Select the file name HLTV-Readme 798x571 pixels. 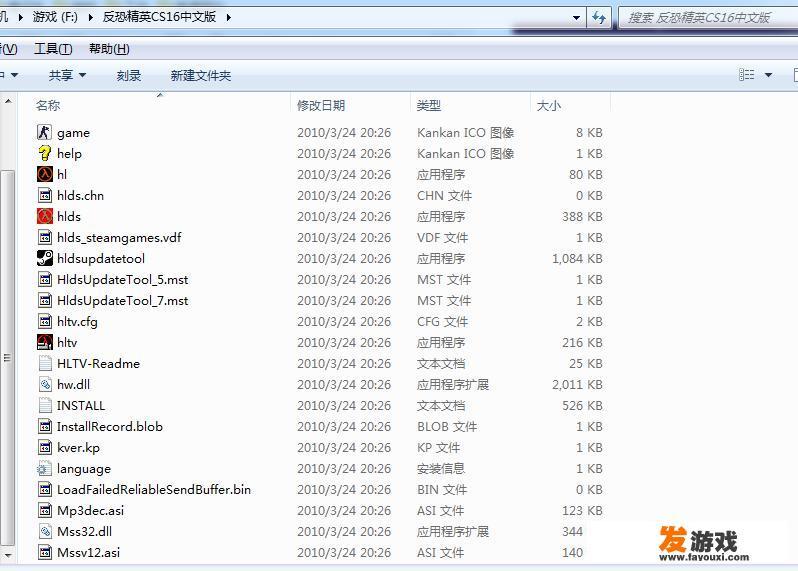pyautogui.click(x=98, y=363)
